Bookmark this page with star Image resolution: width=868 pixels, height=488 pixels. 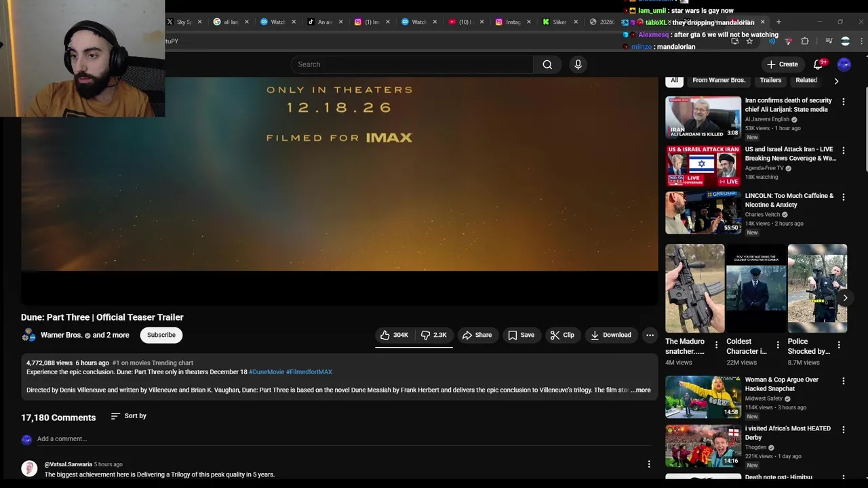[x=749, y=41]
